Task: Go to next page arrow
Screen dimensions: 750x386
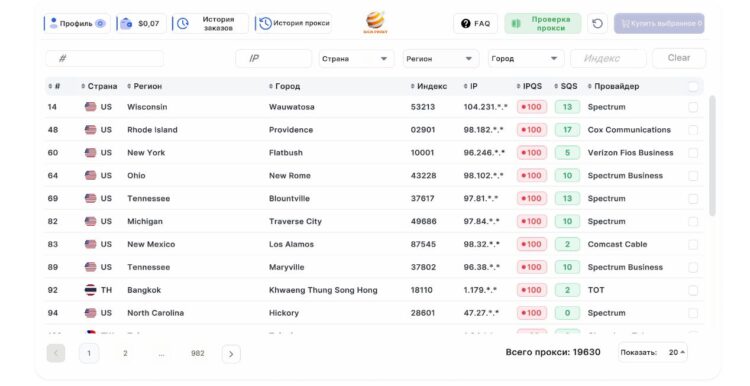Action: [x=231, y=354]
